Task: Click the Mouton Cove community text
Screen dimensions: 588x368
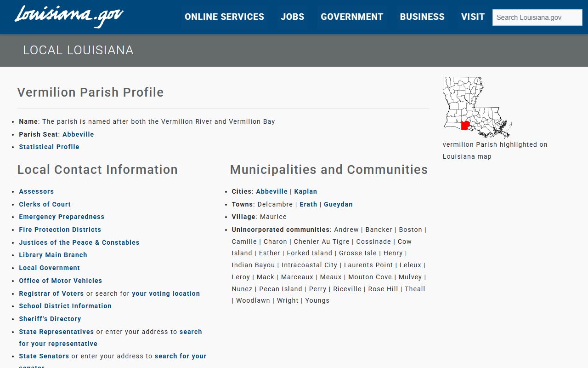Action: pos(370,277)
